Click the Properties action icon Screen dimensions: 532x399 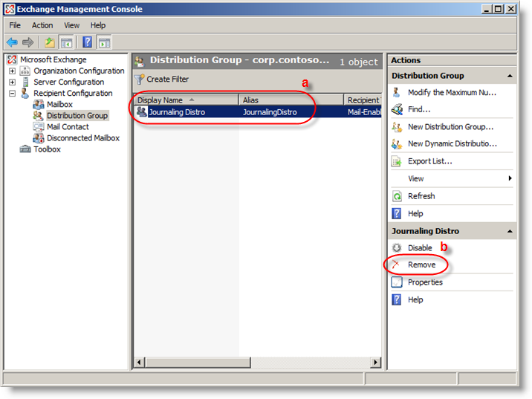[x=397, y=282]
